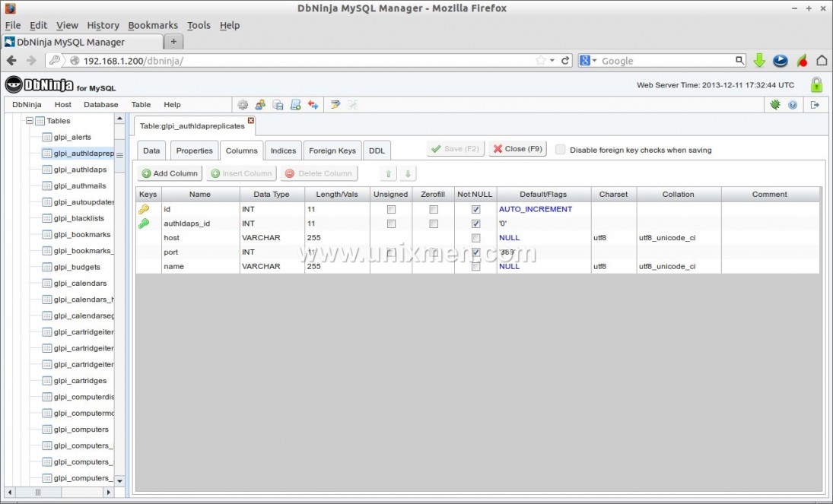Image resolution: width=833 pixels, height=504 pixels.
Task: Click the blue play button browser icon
Action: (780, 61)
